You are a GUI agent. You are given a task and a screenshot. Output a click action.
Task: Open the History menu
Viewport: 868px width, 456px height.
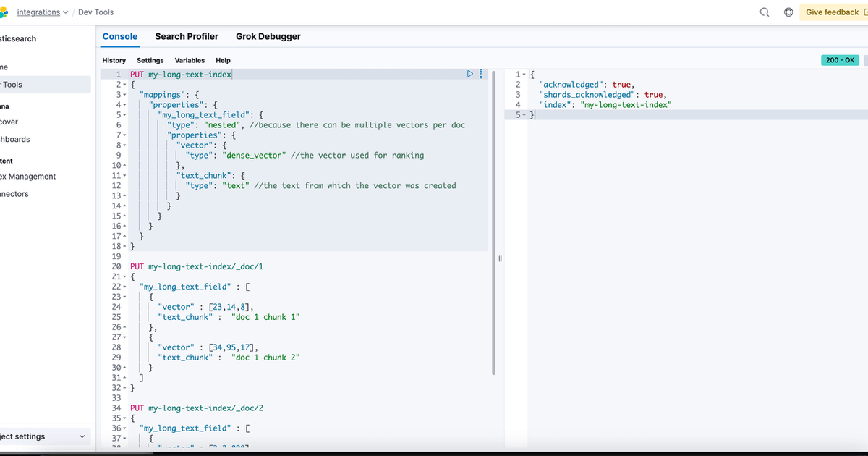[114, 60]
